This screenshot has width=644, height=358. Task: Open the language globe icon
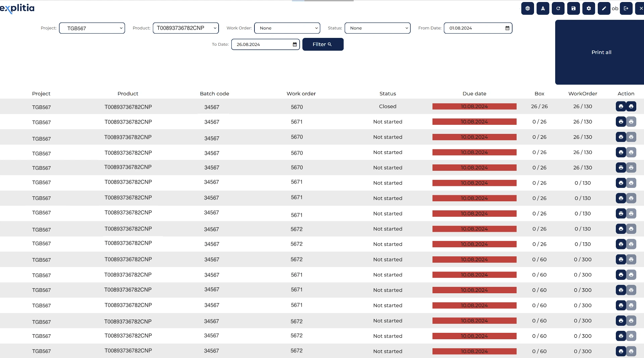tap(528, 8)
